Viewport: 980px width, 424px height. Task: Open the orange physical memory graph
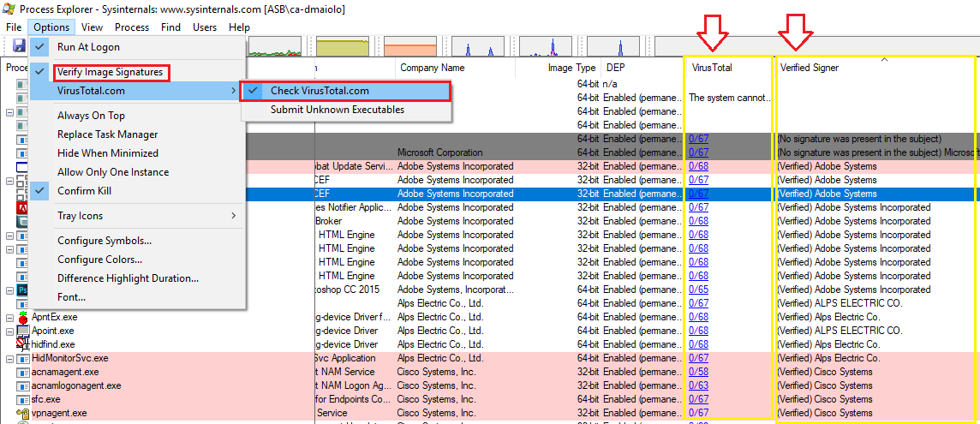pyautogui.click(x=409, y=47)
